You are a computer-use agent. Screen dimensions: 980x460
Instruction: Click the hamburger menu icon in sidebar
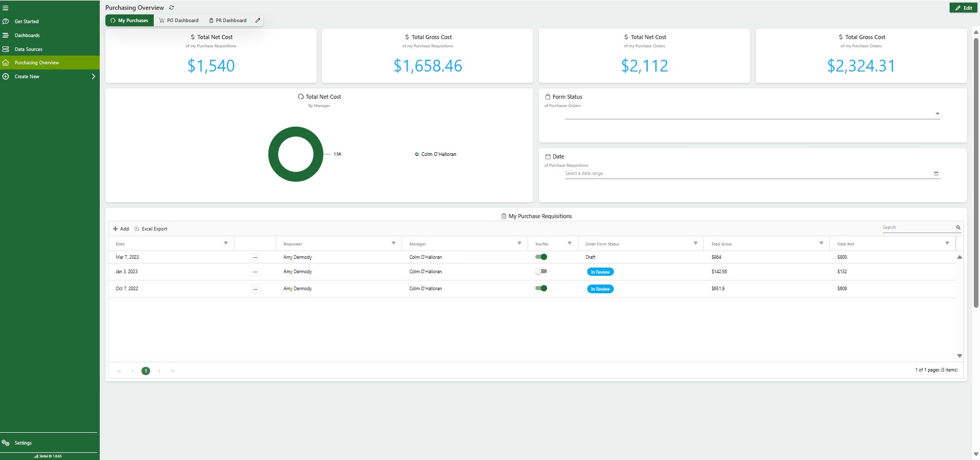click(6, 8)
